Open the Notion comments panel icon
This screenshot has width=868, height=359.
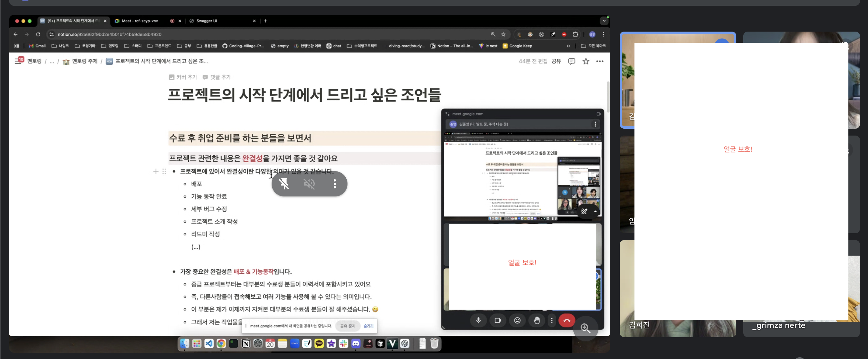pos(571,61)
